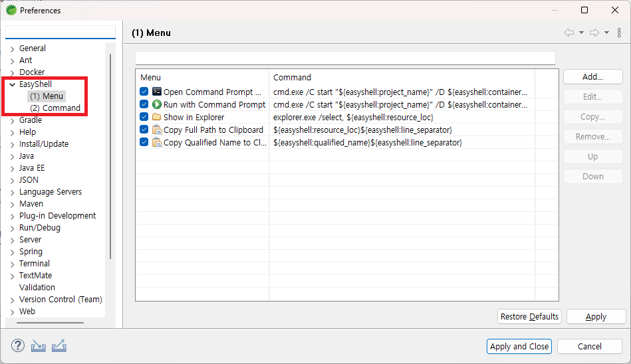This screenshot has height=364, width=631.
Task: Click the Apply and Close button
Action: (519, 346)
